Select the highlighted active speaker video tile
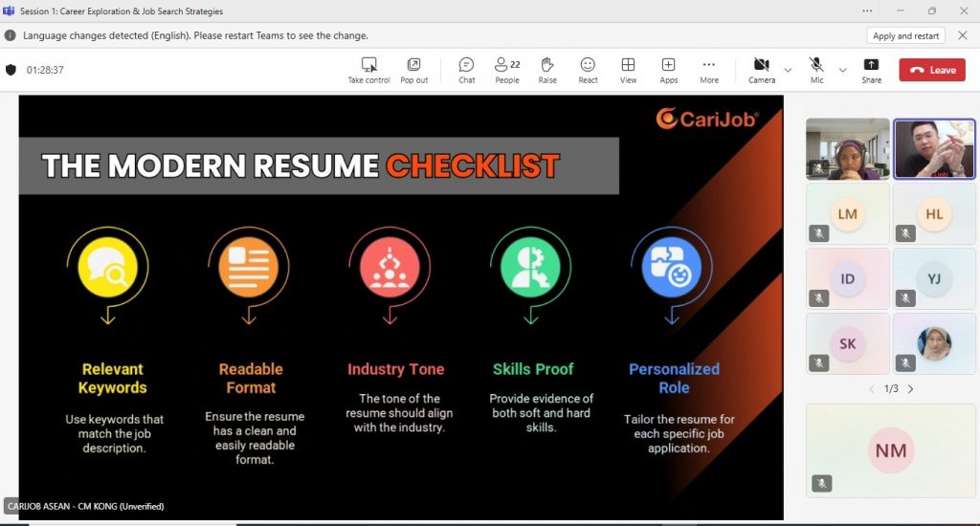980x526 pixels. coord(934,148)
